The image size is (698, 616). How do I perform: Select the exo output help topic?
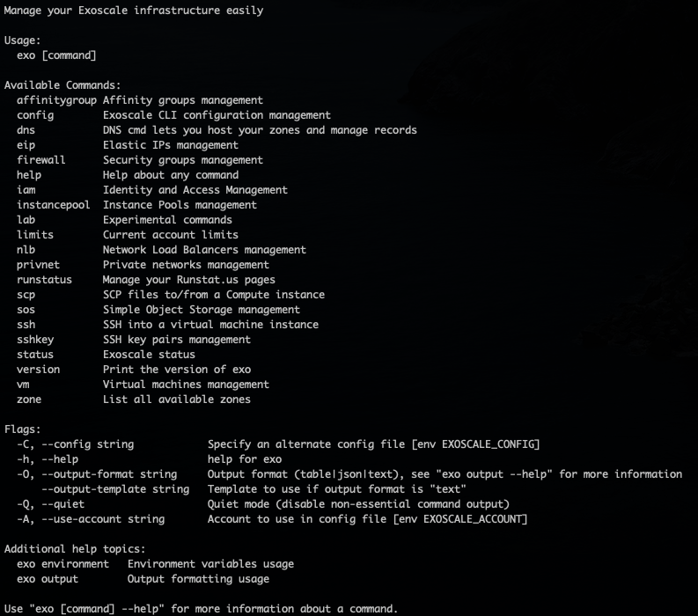[x=48, y=579]
